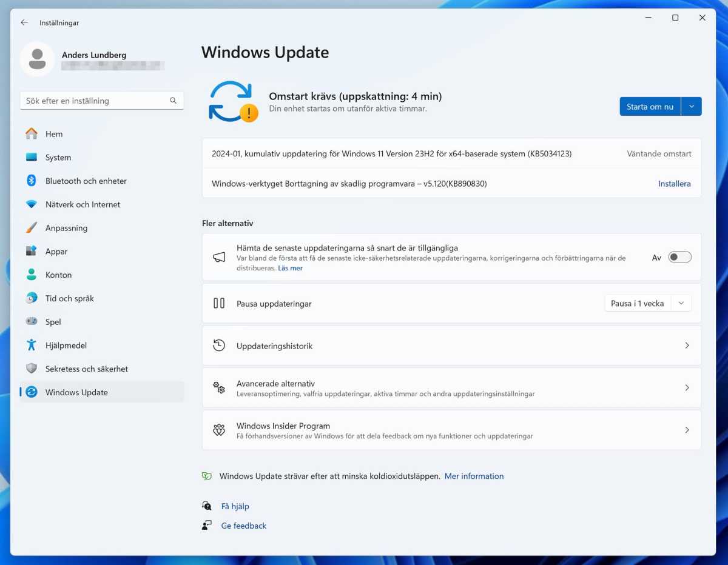The image size is (728, 565).
Task: Go back using the back arrow
Action: tap(24, 22)
